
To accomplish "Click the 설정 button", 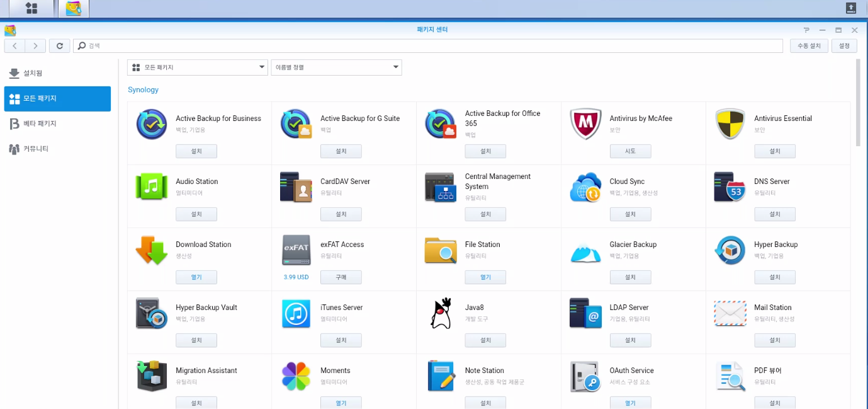I will [844, 46].
